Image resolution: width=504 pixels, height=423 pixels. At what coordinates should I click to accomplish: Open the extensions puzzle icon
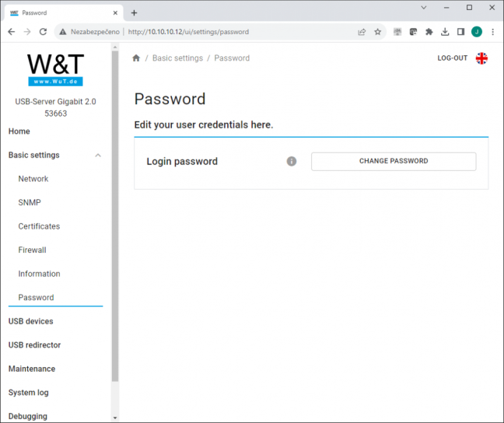[429, 32]
